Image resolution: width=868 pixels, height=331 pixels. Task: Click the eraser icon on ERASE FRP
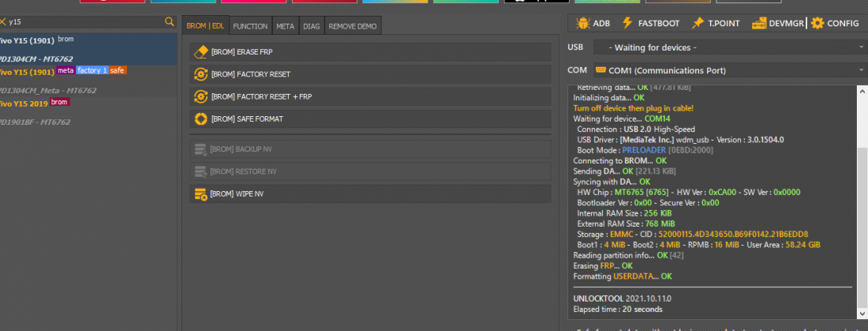pyautogui.click(x=200, y=52)
